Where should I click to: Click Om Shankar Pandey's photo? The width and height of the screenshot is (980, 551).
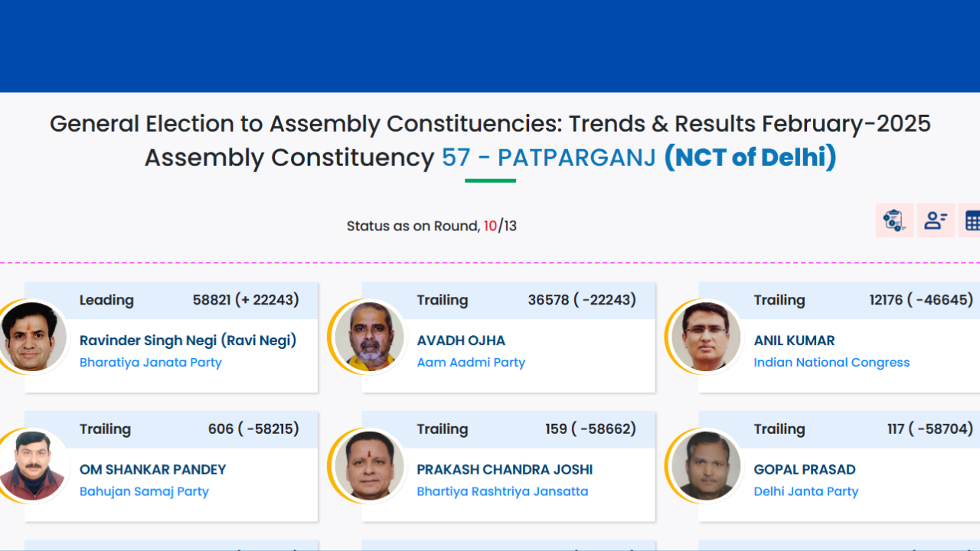pyautogui.click(x=33, y=466)
